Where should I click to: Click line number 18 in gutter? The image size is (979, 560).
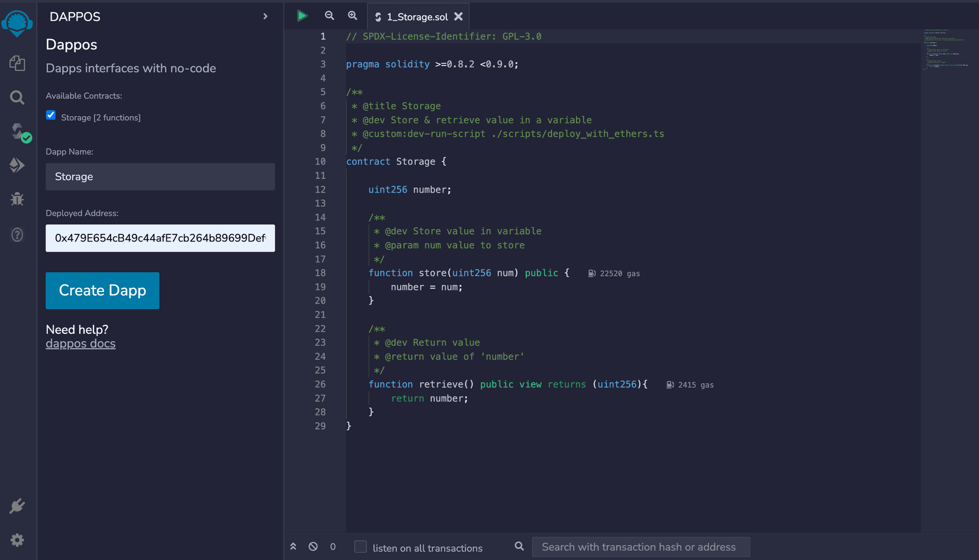click(320, 273)
